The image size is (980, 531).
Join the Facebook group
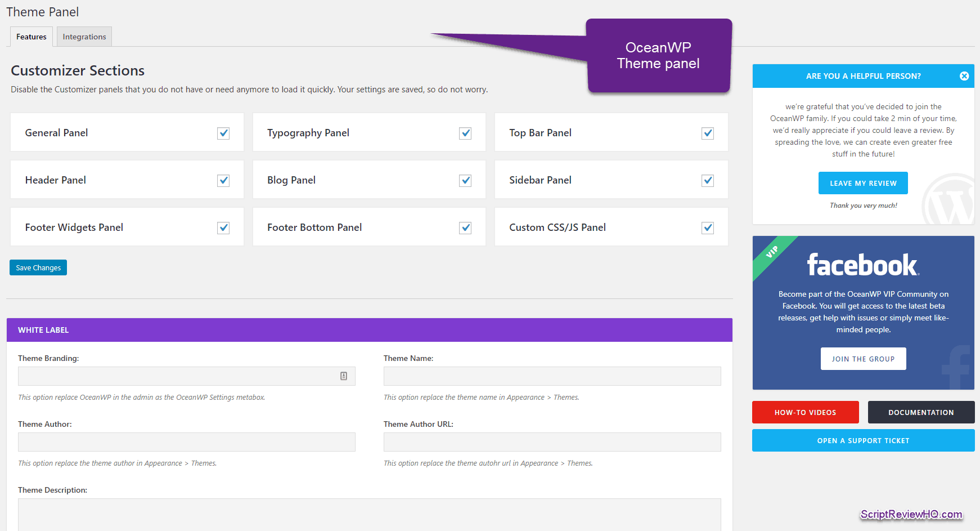[x=863, y=359]
